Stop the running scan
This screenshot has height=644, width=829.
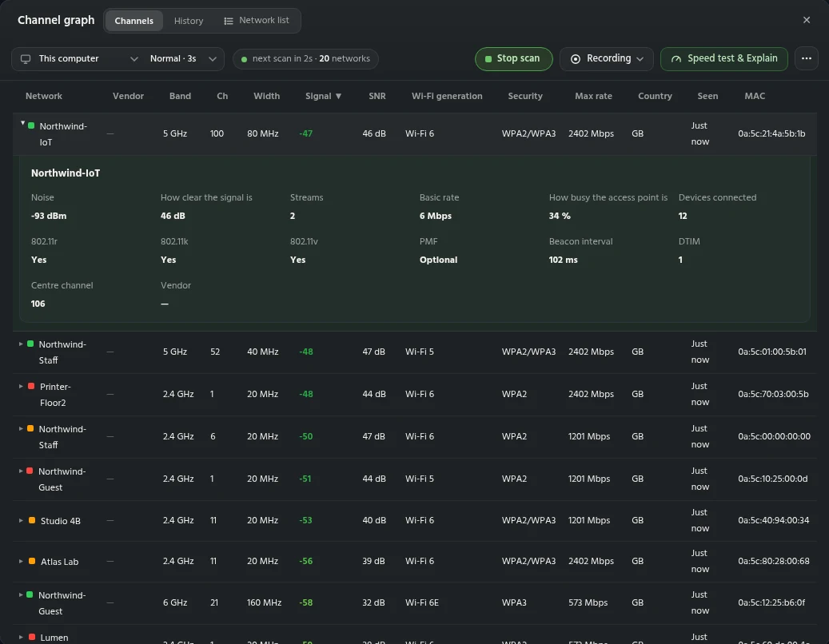[513, 58]
